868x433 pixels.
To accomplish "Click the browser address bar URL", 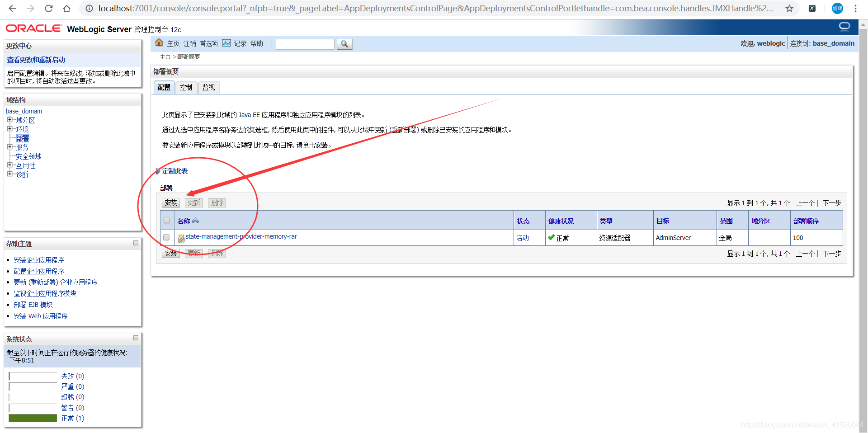I will 435,8.
